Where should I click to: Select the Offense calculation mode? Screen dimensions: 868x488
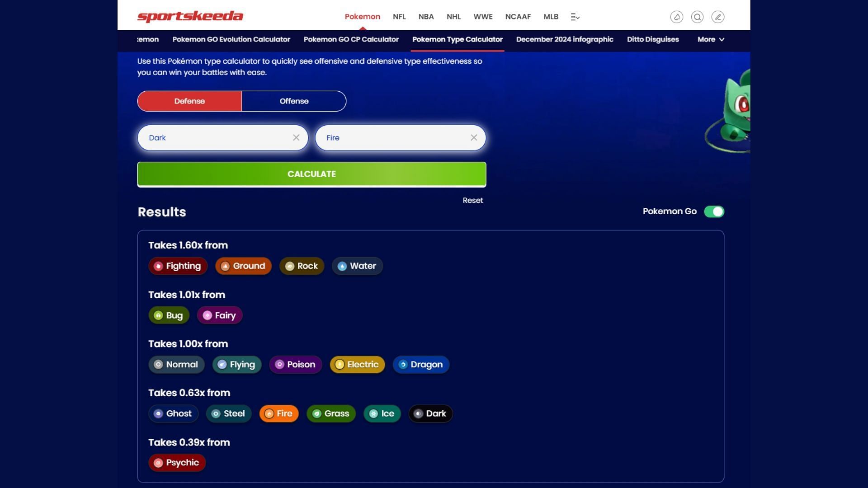point(294,101)
